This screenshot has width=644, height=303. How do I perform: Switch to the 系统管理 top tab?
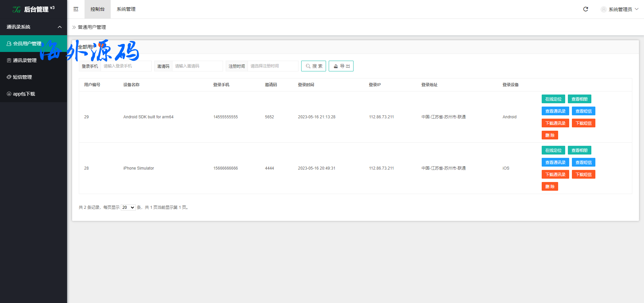point(126,9)
